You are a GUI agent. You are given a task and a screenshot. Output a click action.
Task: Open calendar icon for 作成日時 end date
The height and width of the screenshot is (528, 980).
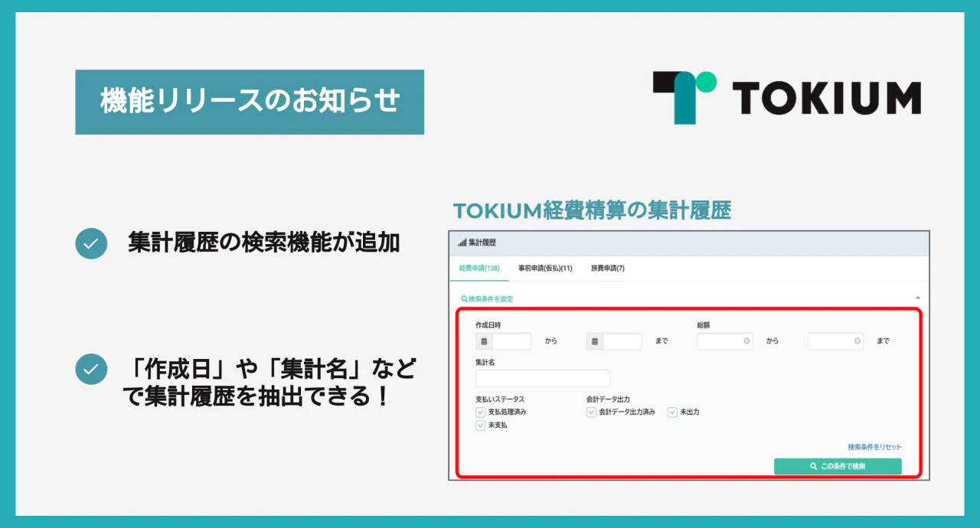tap(595, 341)
